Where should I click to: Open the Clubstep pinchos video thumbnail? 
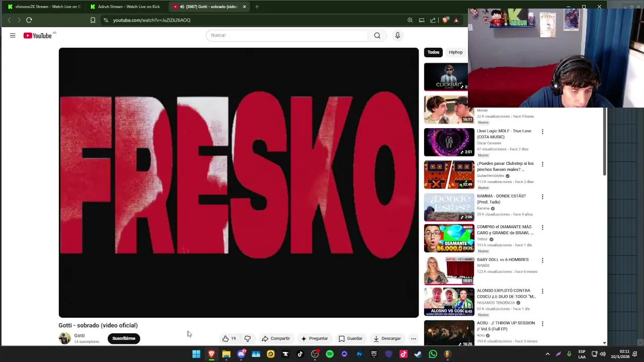449,175
